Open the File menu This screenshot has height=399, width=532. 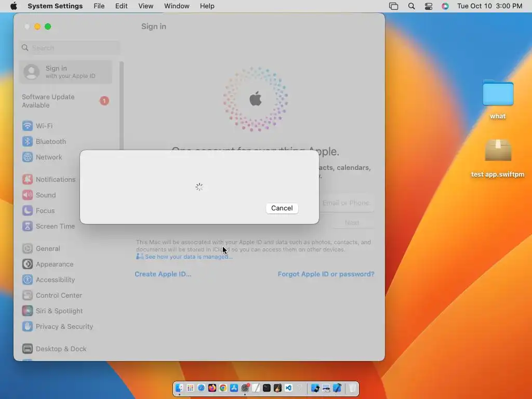coord(99,6)
